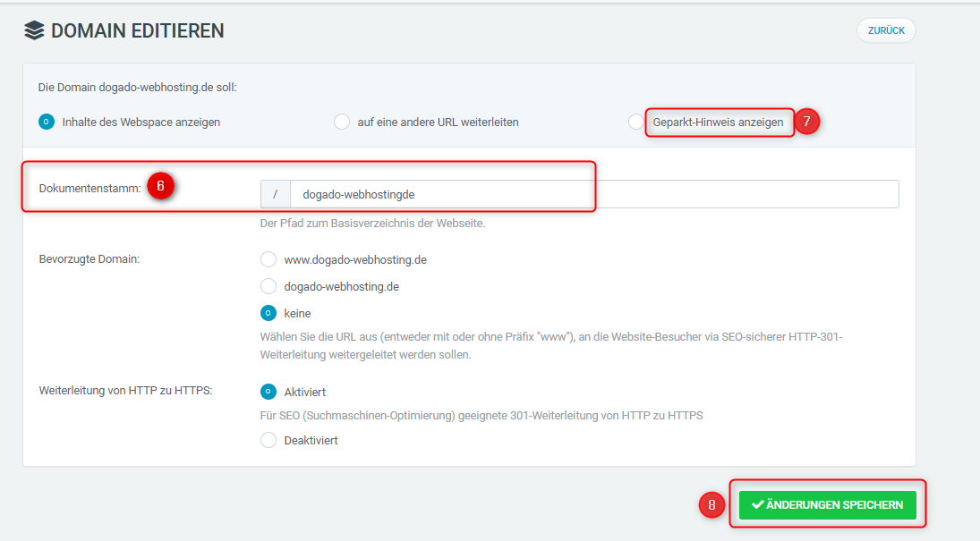Click the layers icon beside Domain editieren

click(x=34, y=30)
